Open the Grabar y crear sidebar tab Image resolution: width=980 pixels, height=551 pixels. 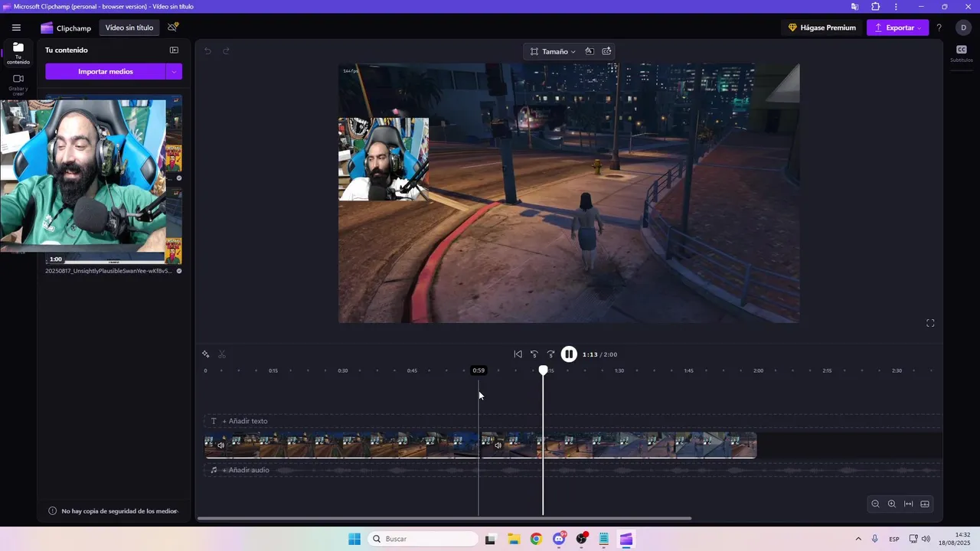(x=18, y=84)
